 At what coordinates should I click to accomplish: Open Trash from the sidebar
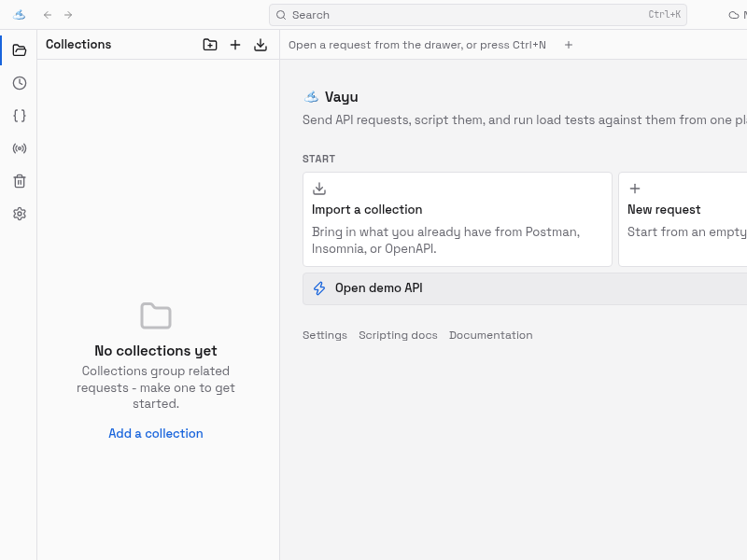[x=20, y=181]
